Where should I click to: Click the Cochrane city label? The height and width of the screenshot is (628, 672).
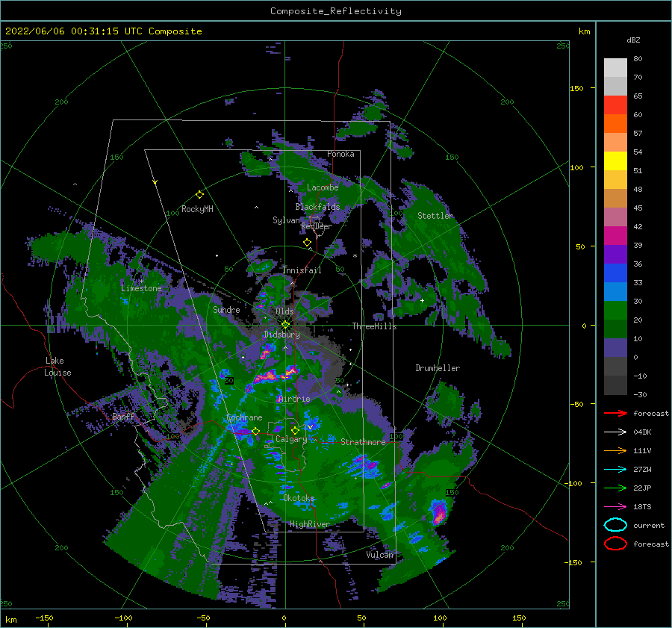244,417
